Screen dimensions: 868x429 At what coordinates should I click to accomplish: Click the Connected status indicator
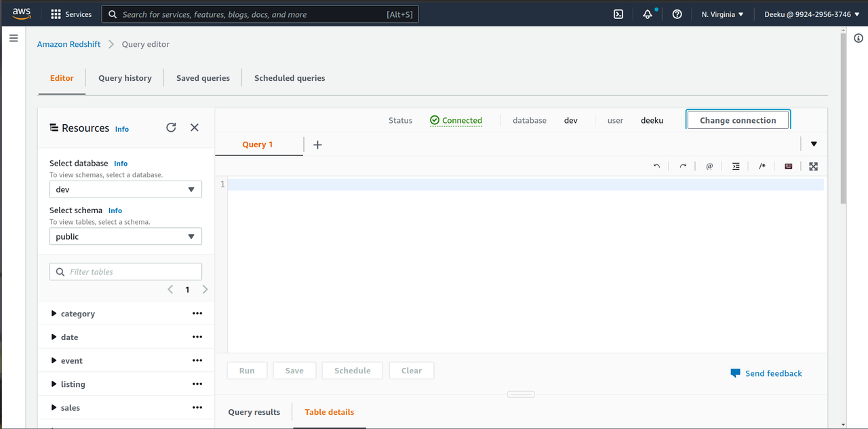tap(456, 120)
